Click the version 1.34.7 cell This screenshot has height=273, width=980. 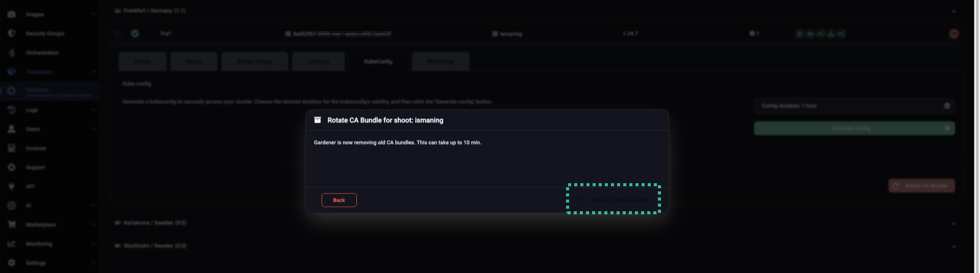(x=630, y=34)
